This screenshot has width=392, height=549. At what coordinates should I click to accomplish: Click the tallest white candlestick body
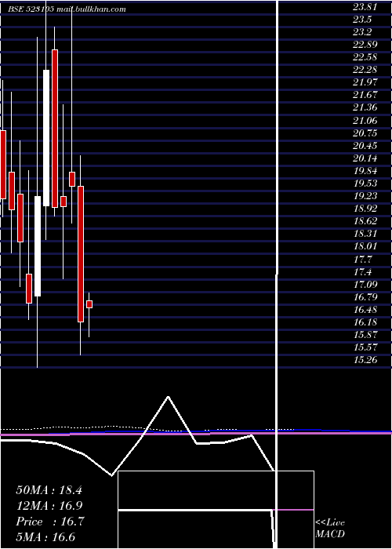pos(46,138)
